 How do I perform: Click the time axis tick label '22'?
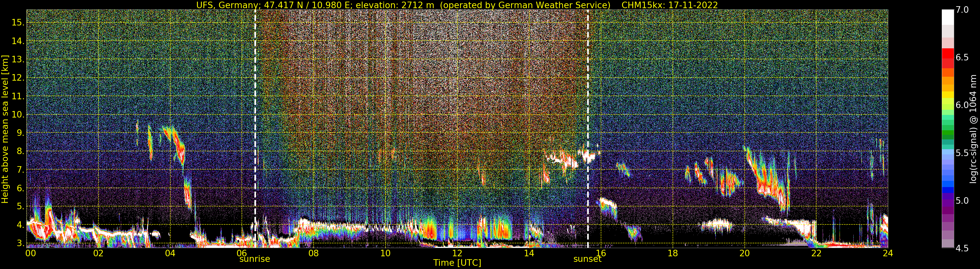pyautogui.click(x=816, y=253)
